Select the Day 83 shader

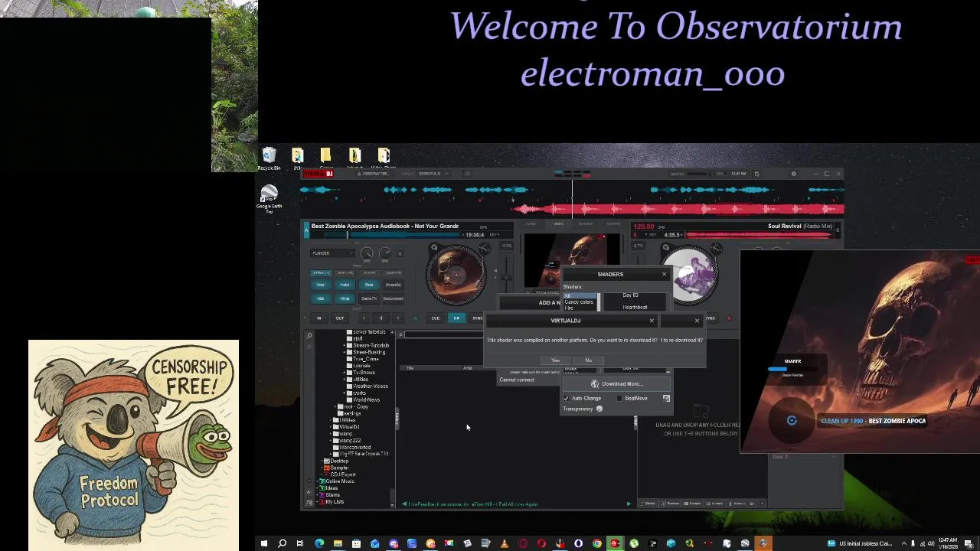[631, 295]
